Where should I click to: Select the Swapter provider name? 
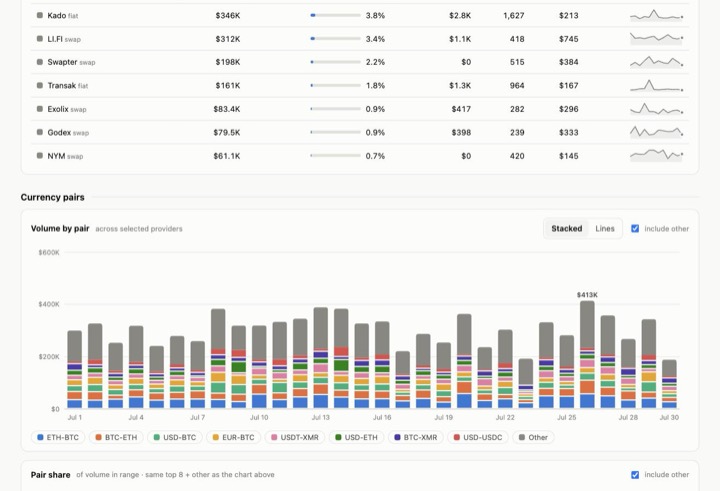click(x=62, y=62)
